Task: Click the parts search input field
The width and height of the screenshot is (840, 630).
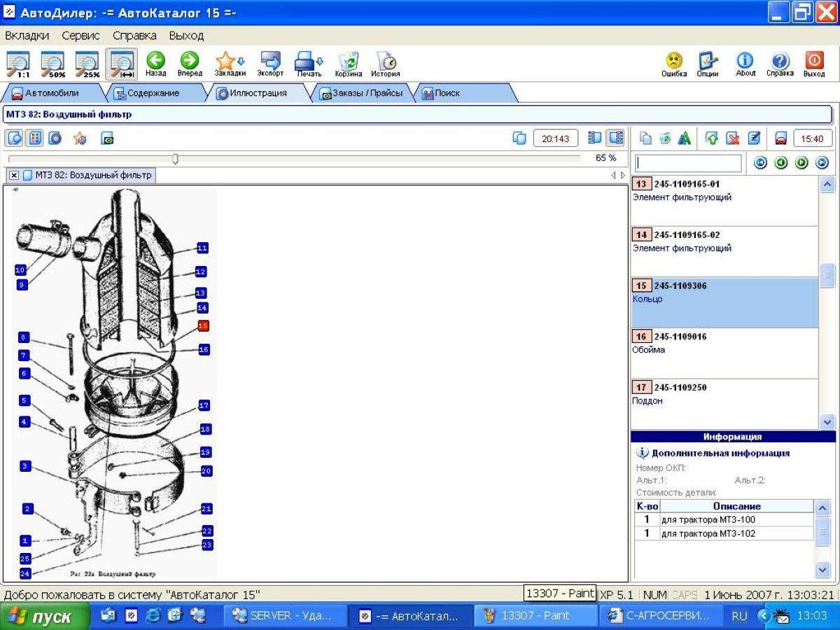Action: (688, 163)
